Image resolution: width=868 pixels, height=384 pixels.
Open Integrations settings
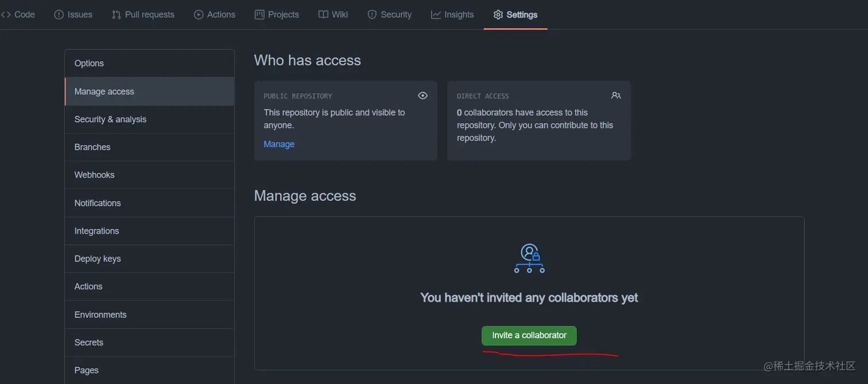pos(149,231)
